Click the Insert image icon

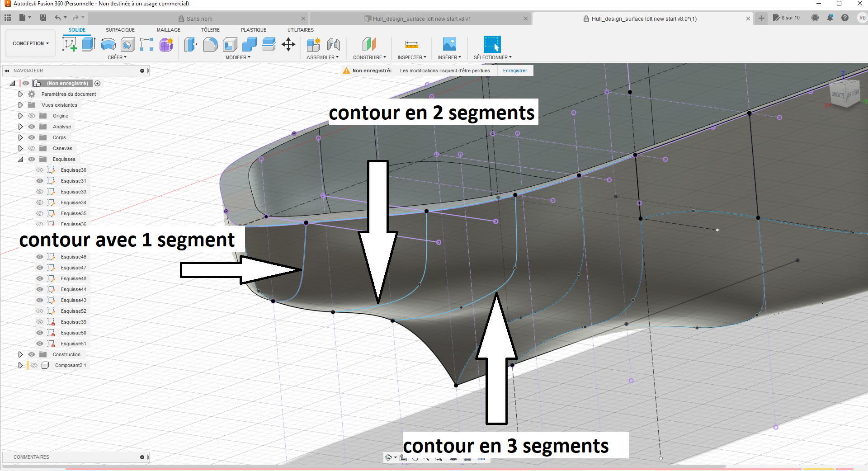coord(449,44)
